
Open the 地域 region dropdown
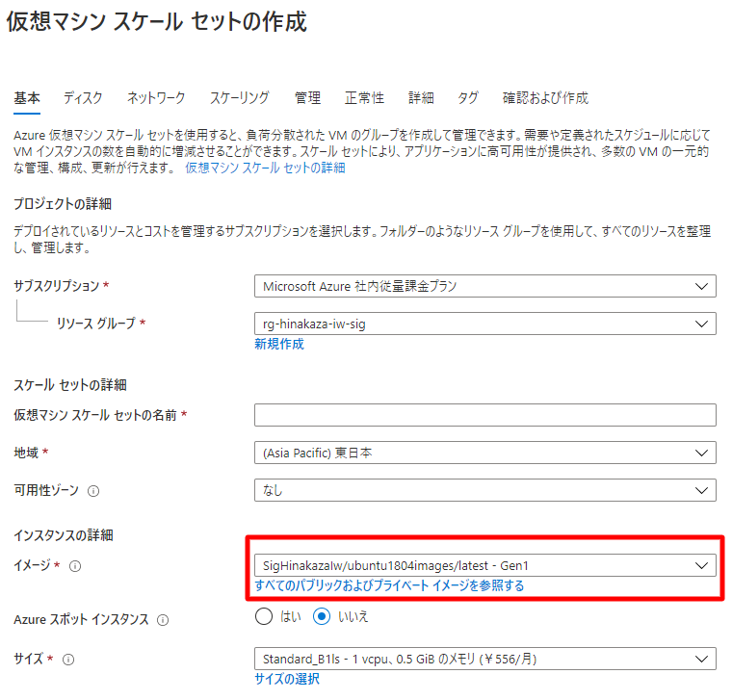485,453
